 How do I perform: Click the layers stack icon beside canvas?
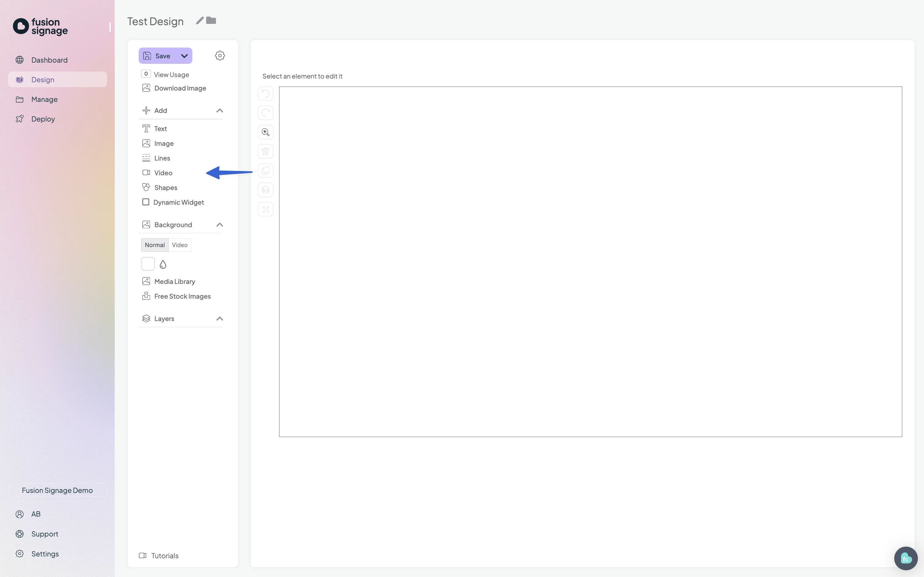click(x=265, y=190)
